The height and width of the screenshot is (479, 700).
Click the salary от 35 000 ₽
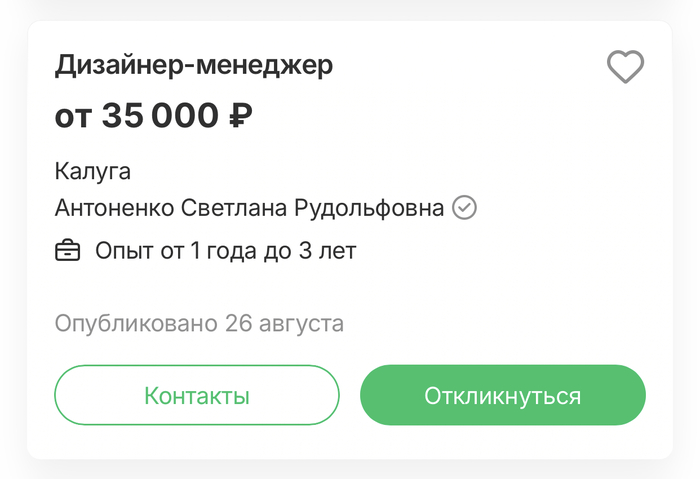tap(153, 116)
